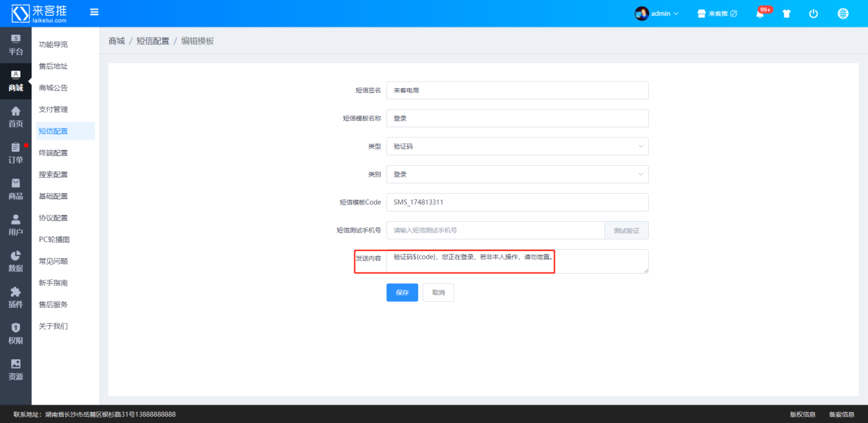Select 新手指南 in submenu
Screen dimensions: 868x423
click(x=53, y=283)
